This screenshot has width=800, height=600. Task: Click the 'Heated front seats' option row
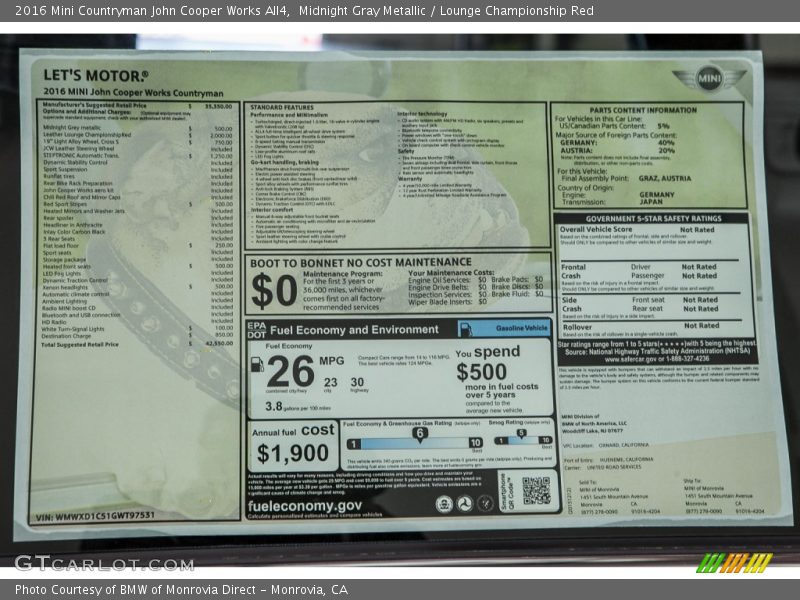(137, 266)
